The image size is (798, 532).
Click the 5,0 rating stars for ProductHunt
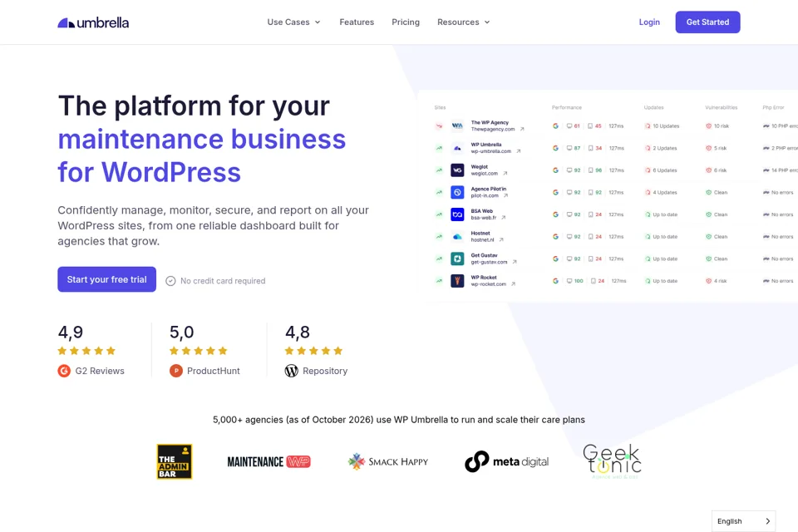click(x=198, y=351)
